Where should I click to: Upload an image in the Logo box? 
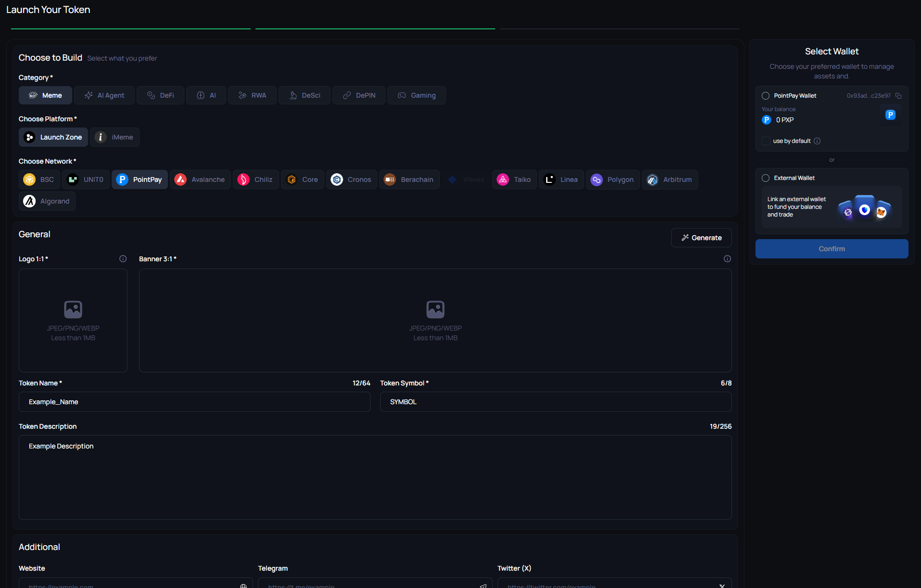pyautogui.click(x=73, y=320)
